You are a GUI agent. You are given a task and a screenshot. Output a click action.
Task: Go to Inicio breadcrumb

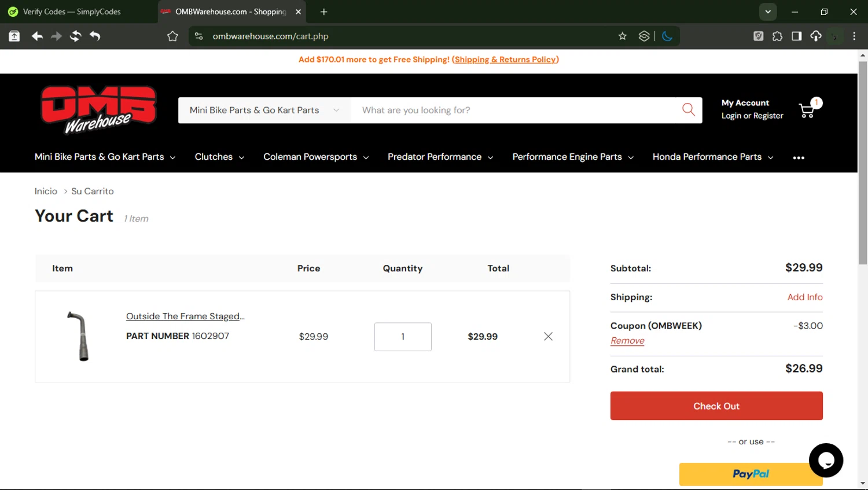point(46,191)
